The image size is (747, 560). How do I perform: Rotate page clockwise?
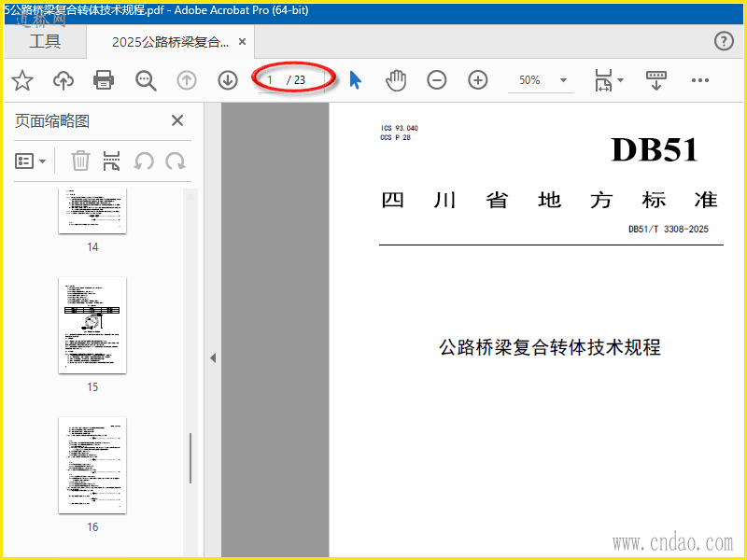tap(176, 161)
